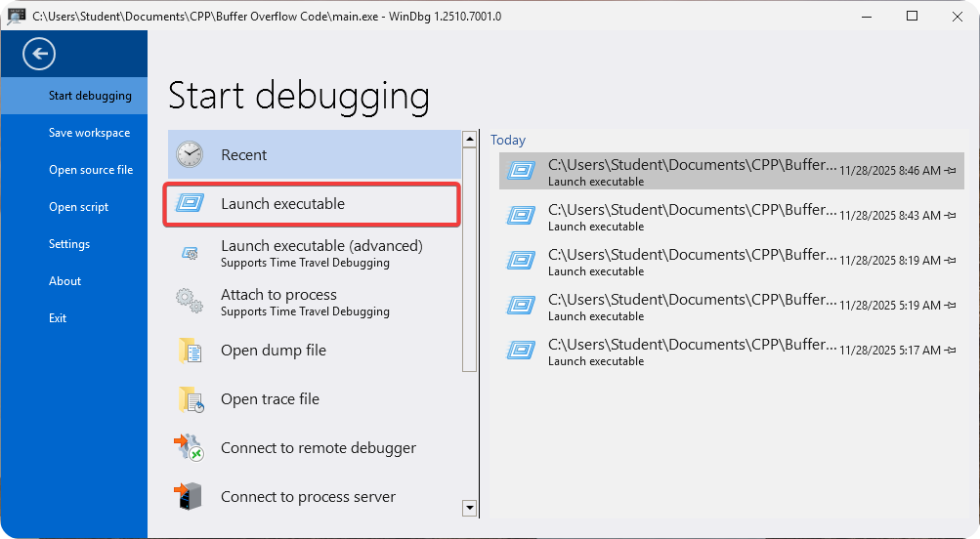Viewport: 980px width, 539px height.
Task: Click the list's scroll up arrow
Action: [469, 139]
